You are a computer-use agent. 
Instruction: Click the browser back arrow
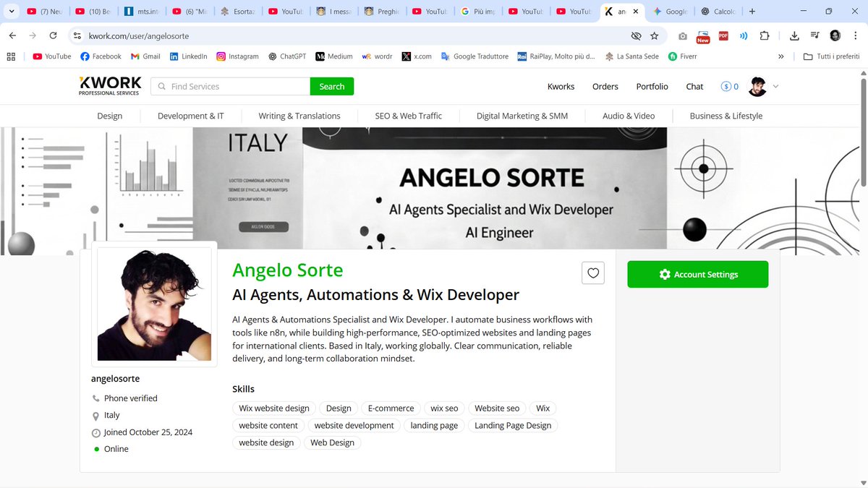click(x=12, y=35)
